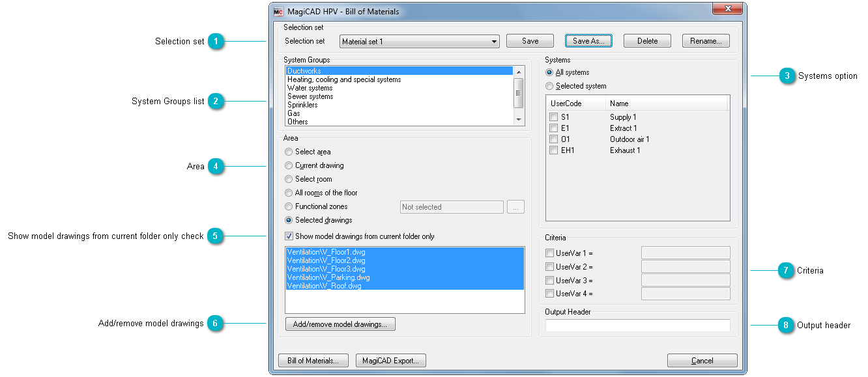
Task: Choose All rooms of the floor option
Action: point(289,193)
